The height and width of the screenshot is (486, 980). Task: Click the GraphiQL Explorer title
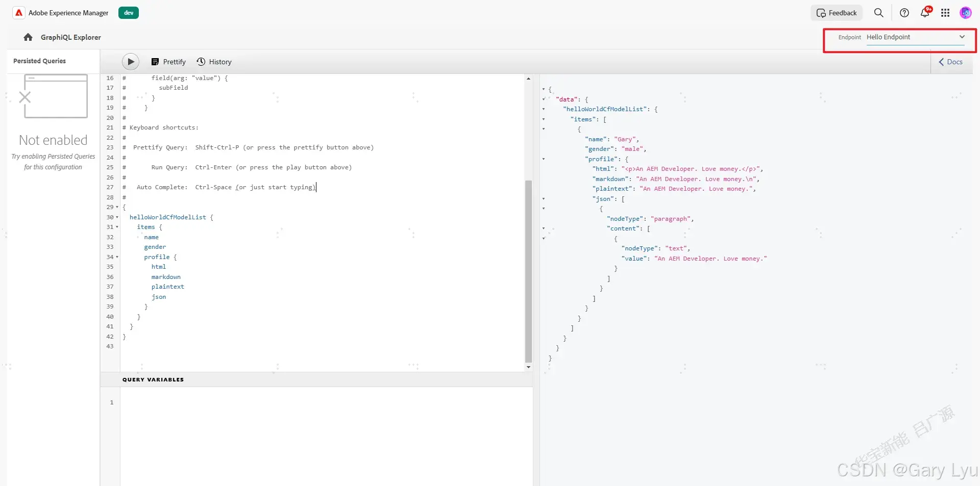pyautogui.click(x=71, y=37)
